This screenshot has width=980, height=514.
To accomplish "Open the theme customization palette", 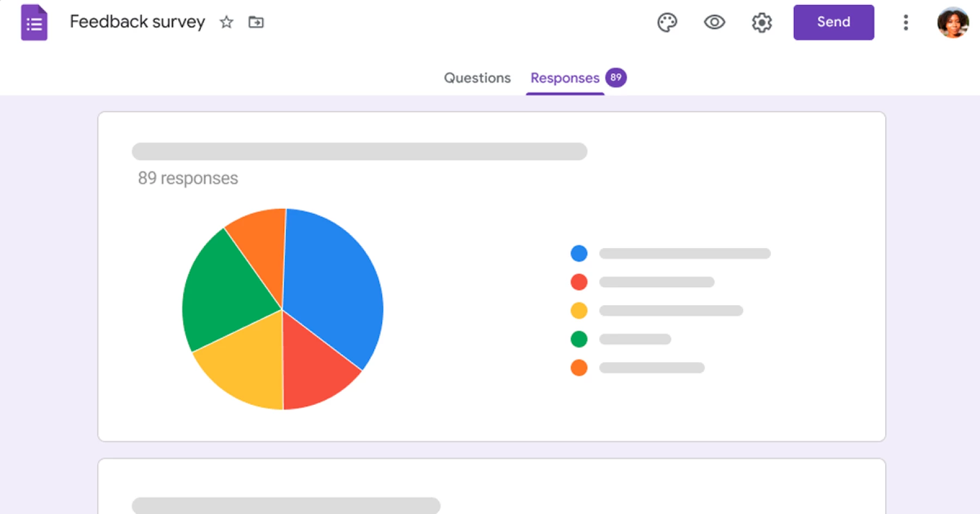I will 668,22.
